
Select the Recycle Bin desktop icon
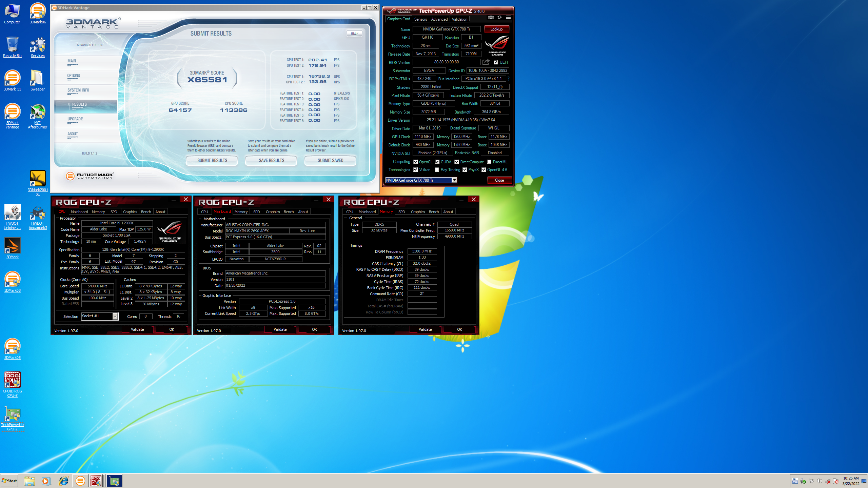point(12,47)
